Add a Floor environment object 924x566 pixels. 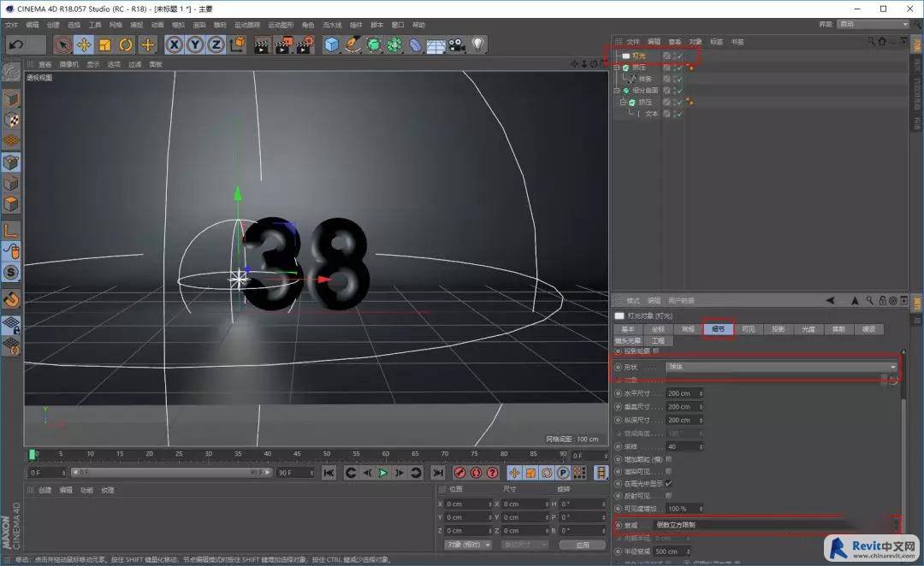(x=436, y=44)
